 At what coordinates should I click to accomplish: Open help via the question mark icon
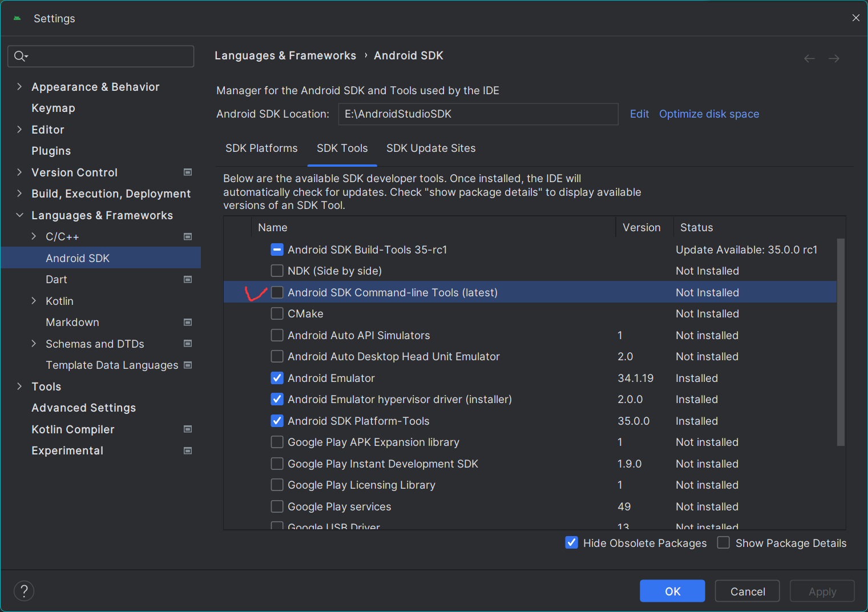pos(23,590)
